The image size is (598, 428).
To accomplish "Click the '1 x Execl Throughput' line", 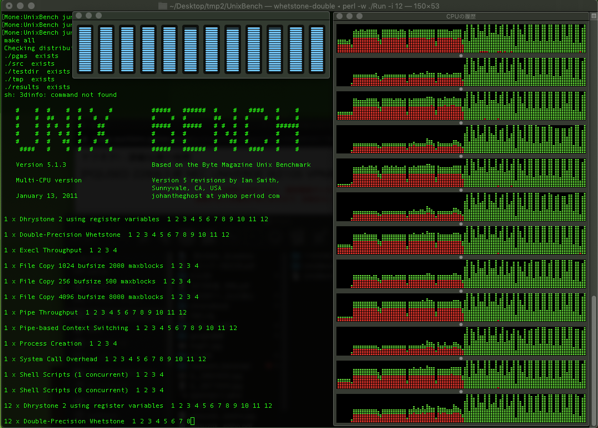I will (x=60, y=250).
